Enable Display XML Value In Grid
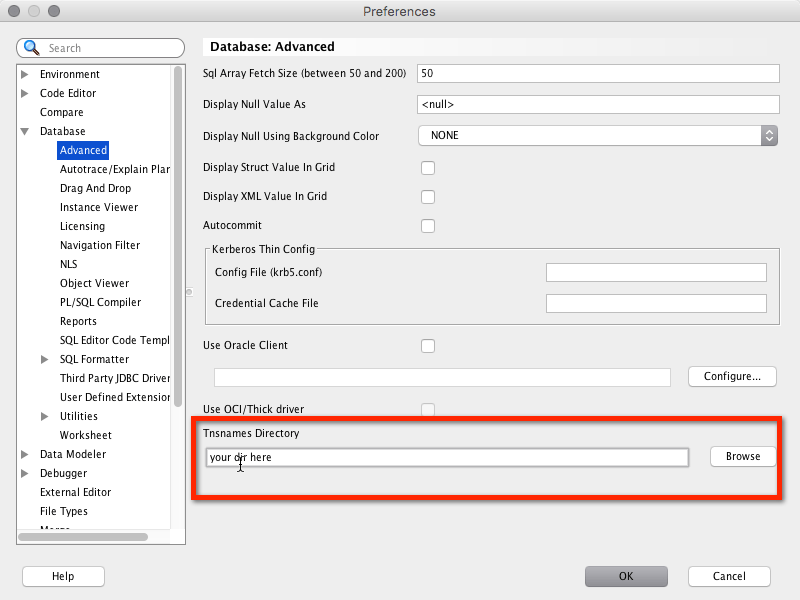The width and height of the screenshot is (800, 600). point(428,197)
